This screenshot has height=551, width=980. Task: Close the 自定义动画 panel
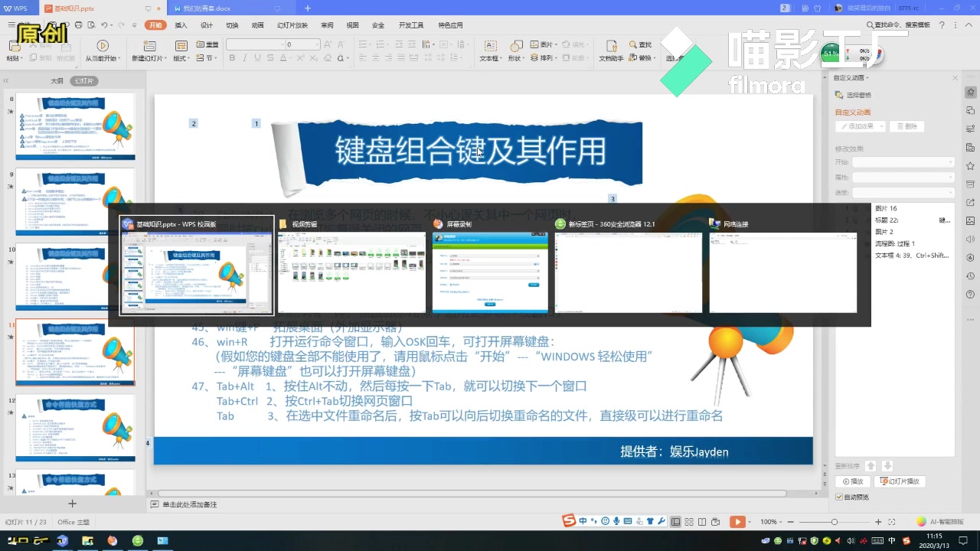955,78
